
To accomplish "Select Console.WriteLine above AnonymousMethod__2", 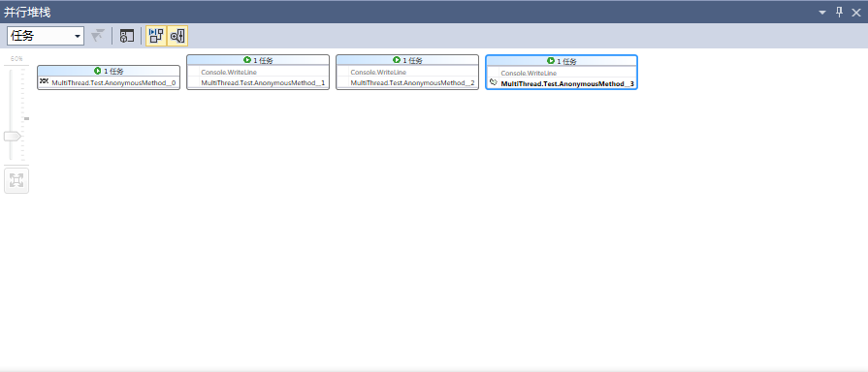I will tap(378, 72).
